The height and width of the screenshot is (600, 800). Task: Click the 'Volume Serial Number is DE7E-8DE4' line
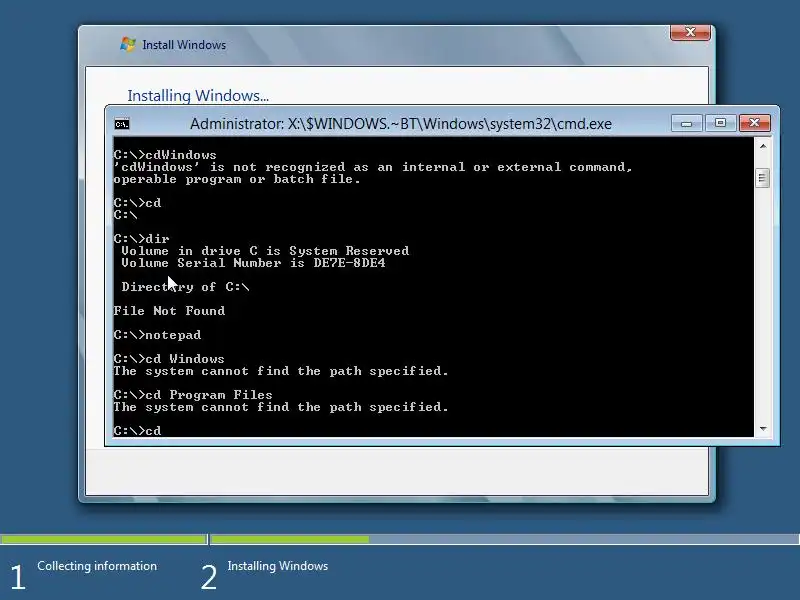(253, 263)
